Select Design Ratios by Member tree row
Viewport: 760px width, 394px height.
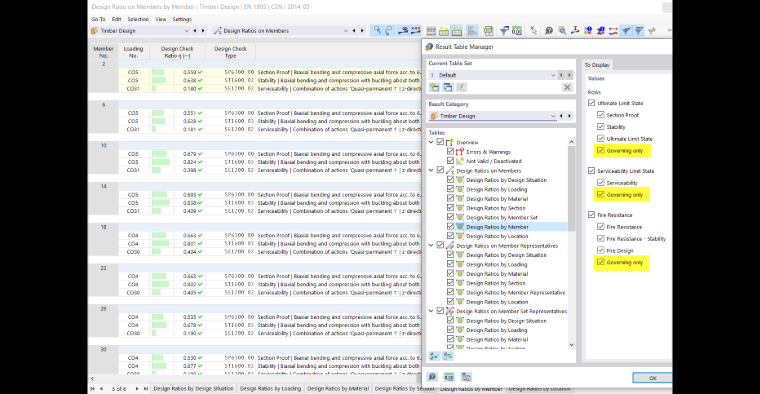[497, 227]
